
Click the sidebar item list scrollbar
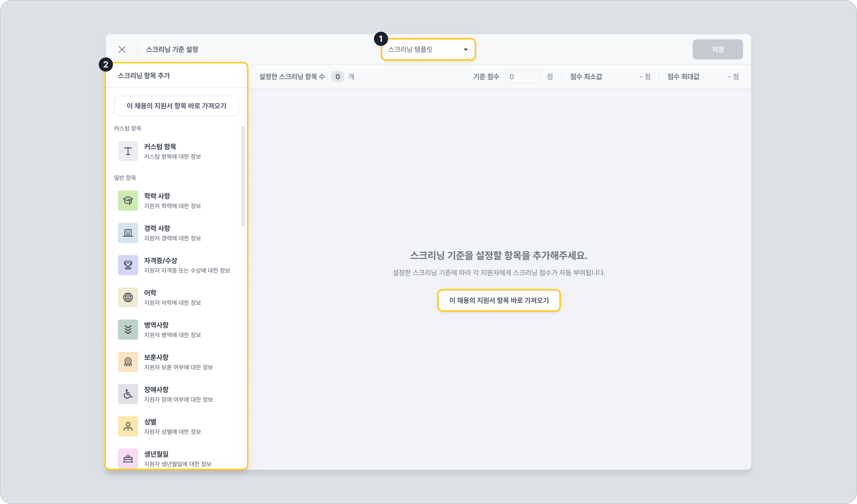[243, 176]
